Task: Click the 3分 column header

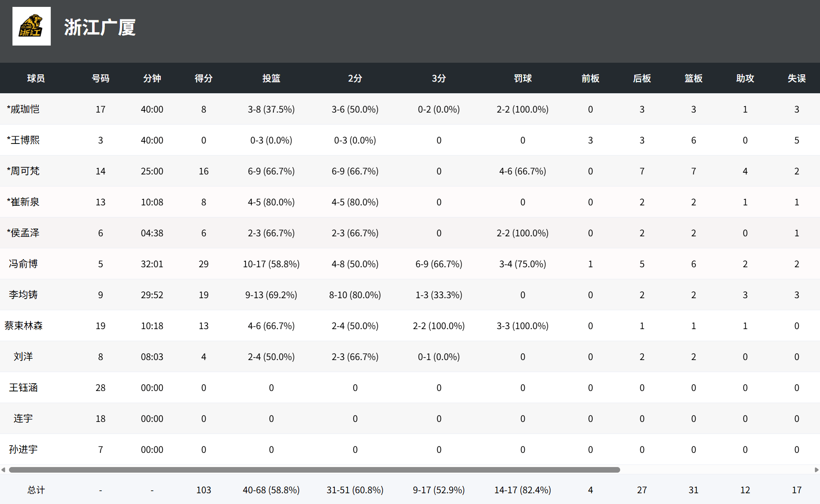Action: (439, 78)
